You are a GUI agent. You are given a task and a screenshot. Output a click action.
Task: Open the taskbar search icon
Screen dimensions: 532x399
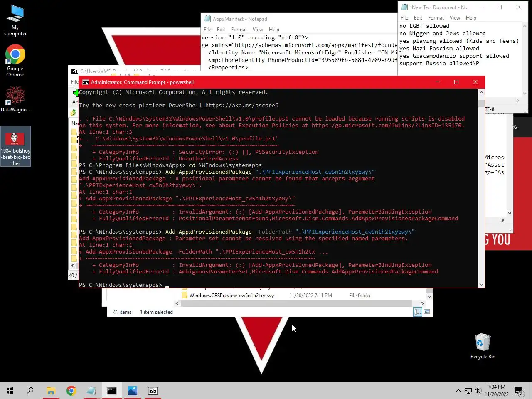click(x=30, y=391)
